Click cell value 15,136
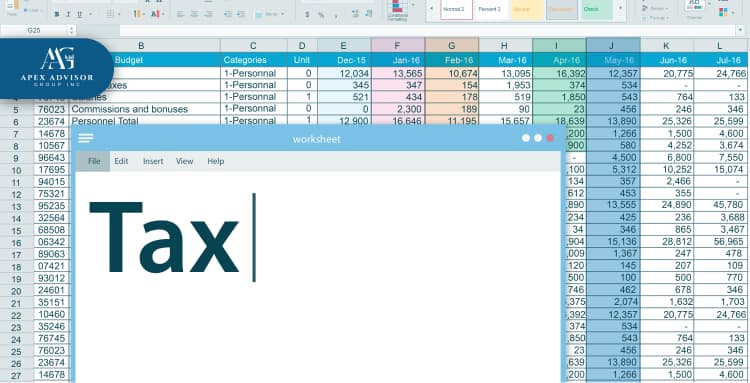Screen dimensions: 750x383 (613, 241)
